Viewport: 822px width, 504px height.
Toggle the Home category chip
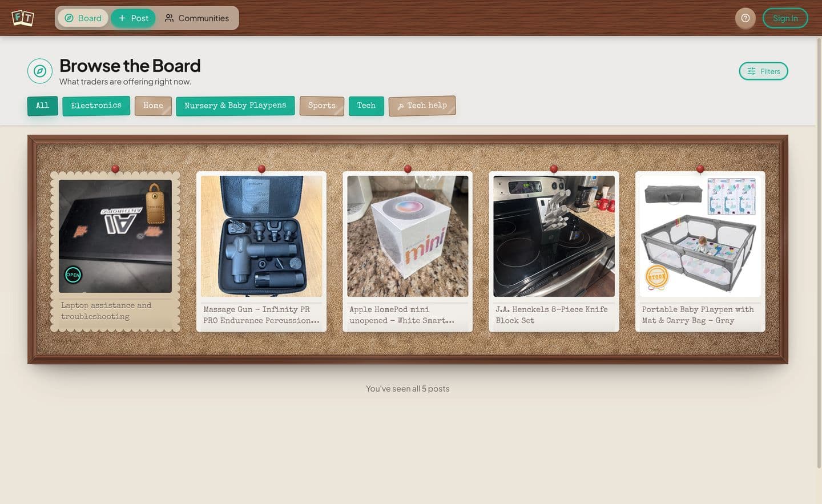tap(153, 106)
